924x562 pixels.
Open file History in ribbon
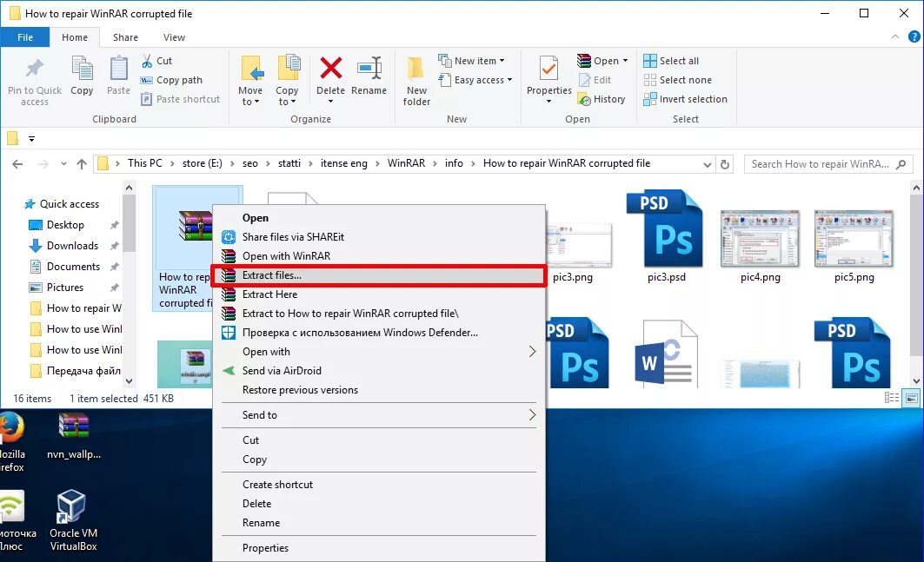[602, 99]
